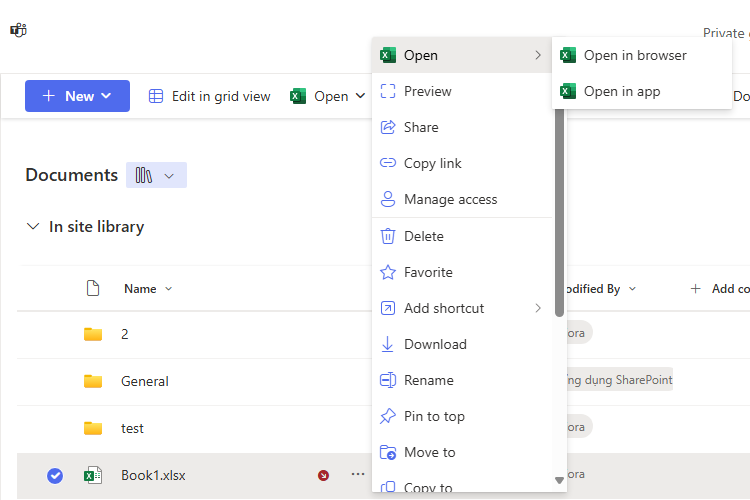Click the Excel file icon for Book1.xlsx

tap(93, 475)
